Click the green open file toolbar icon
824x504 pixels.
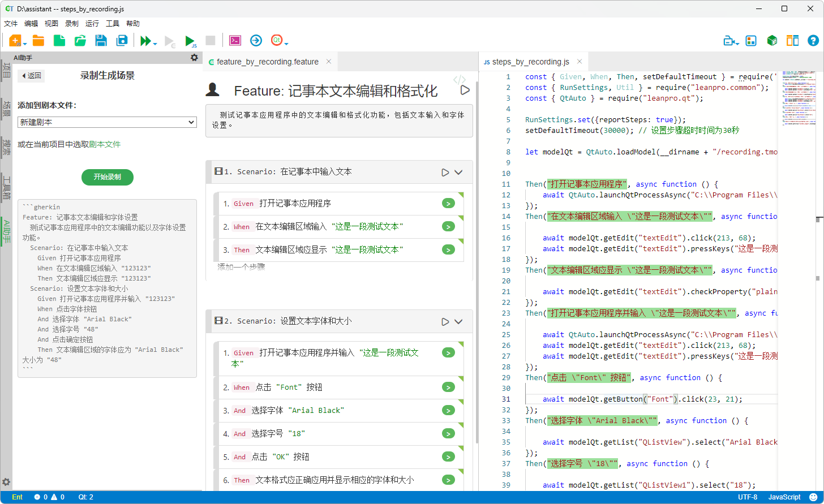pos(80,40)
